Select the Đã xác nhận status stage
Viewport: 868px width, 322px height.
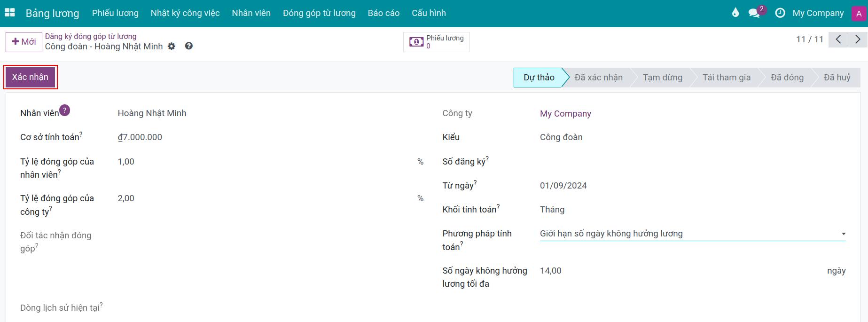coord(598,78)
